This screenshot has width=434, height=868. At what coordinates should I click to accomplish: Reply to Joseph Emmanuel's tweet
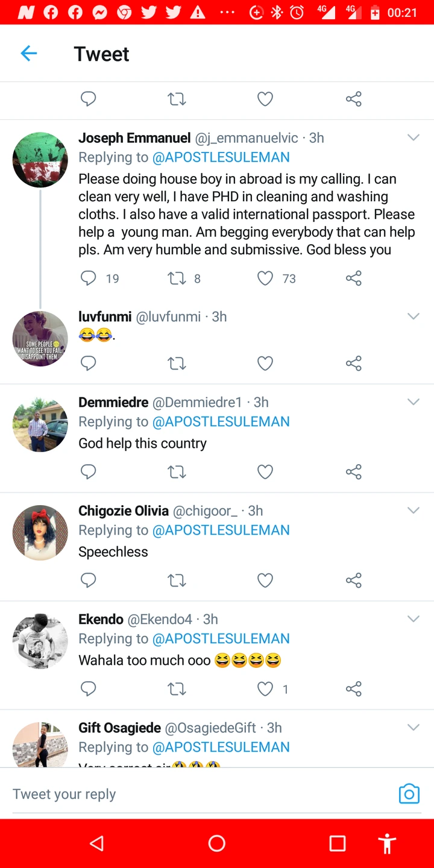[x=89, y=278]
